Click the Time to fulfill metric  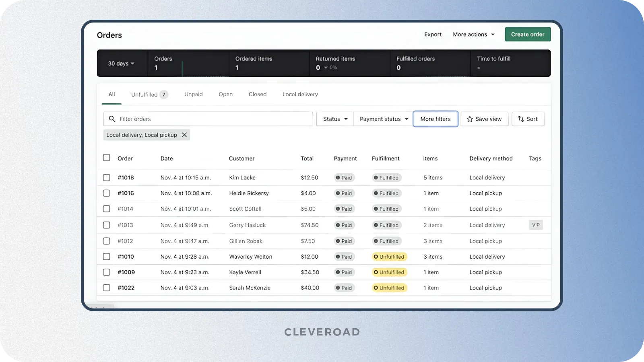click(510, 63)
